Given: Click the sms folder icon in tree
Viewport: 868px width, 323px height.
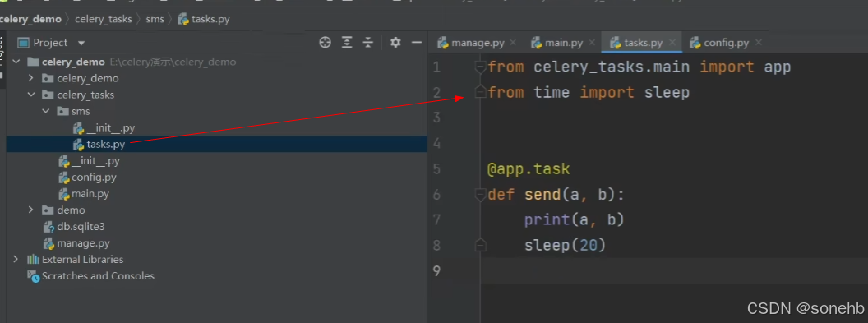Looking at the screenshot, I should [62, 112].
